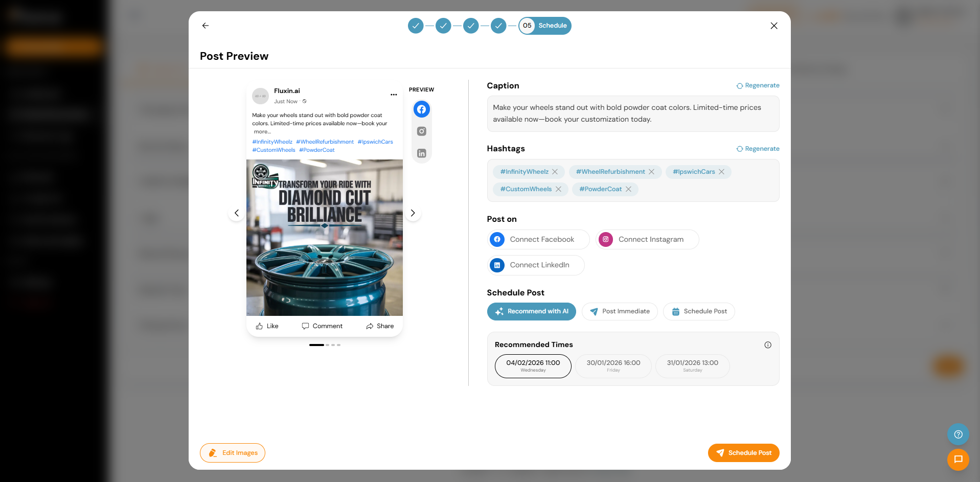Open the help question mark bubble
Viewport: 980px width, 482px height.
[x=958, y=434]
